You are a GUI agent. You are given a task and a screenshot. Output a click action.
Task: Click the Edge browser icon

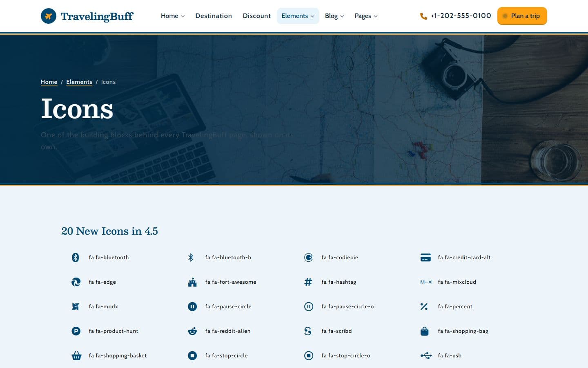[76, 282]
